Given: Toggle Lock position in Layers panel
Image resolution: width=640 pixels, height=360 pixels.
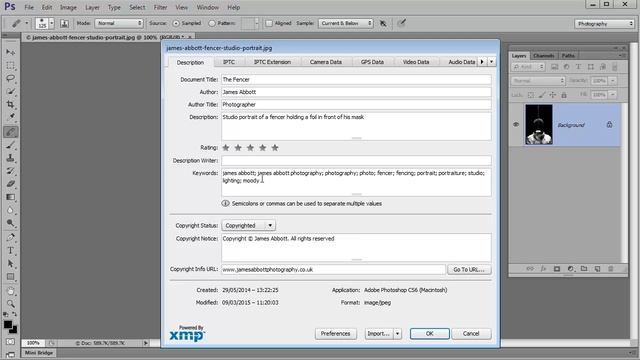Looking at the screenshot, I should point(553,95).
